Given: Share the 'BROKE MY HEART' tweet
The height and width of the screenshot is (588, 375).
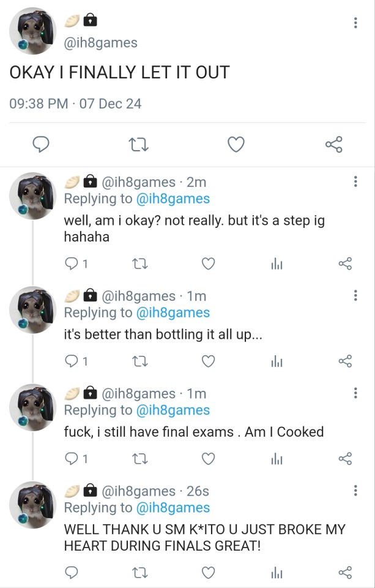Looking at the screenshot, I should [346, 573].
